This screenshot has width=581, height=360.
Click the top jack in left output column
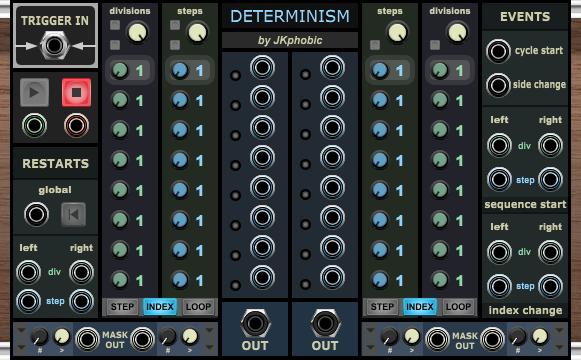pyautogui.click(x=262, y=67)
